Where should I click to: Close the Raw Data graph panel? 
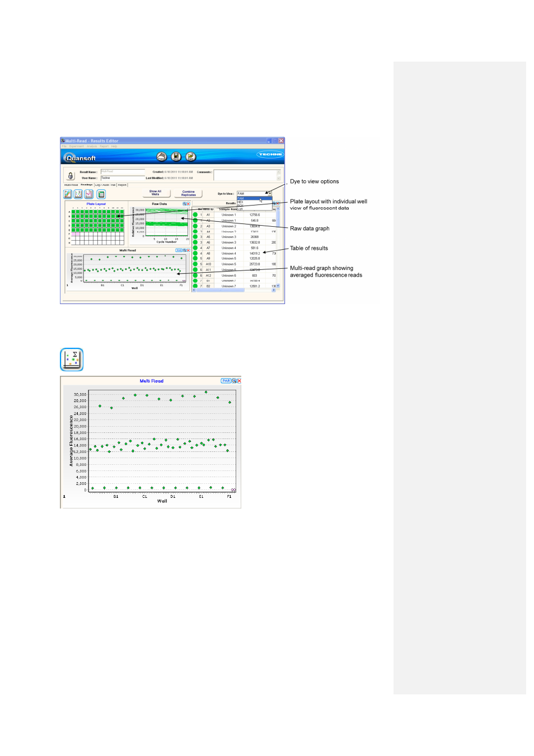click(x=189, y=204)
